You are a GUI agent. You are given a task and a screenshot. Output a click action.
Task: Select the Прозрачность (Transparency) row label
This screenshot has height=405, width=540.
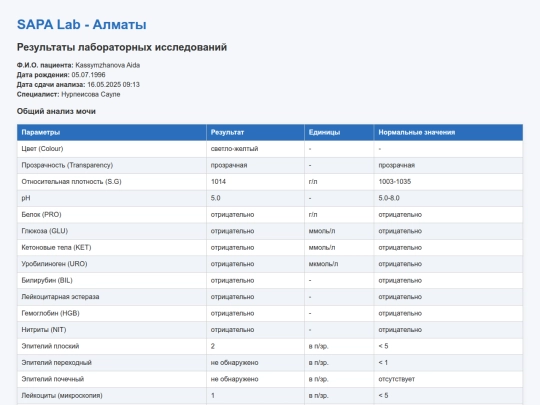coord(67,165)
